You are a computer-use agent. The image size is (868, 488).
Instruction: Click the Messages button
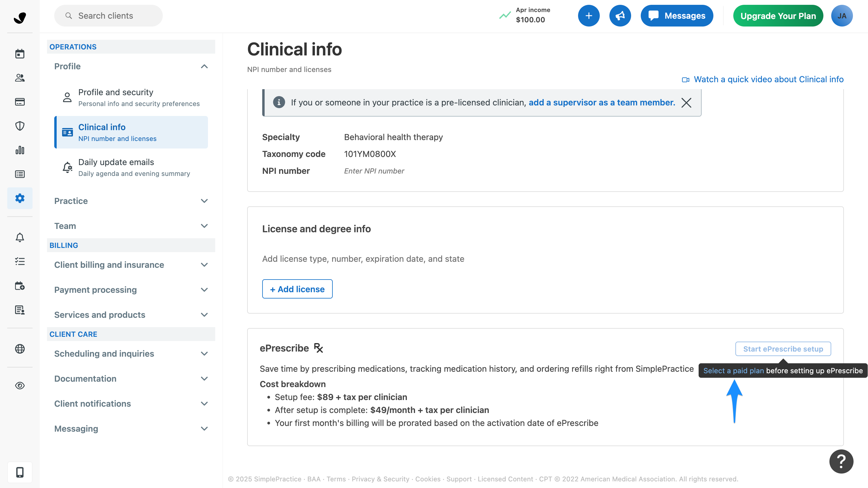[677, 15]
